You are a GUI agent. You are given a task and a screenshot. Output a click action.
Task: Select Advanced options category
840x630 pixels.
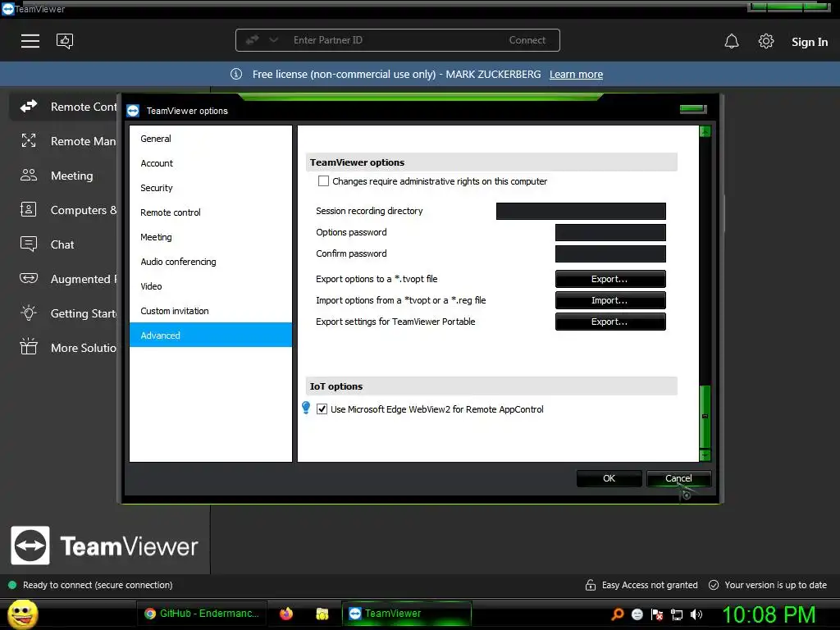point(211,335)
